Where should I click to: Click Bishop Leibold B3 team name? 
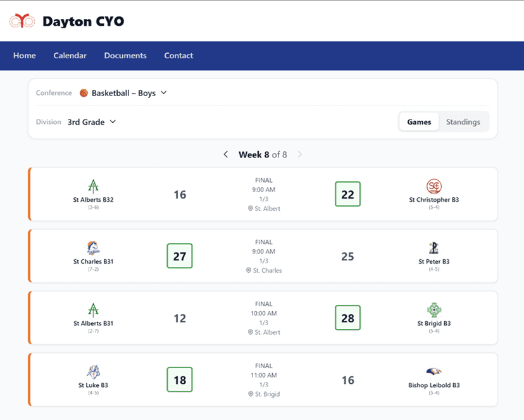tap(434, 385)
